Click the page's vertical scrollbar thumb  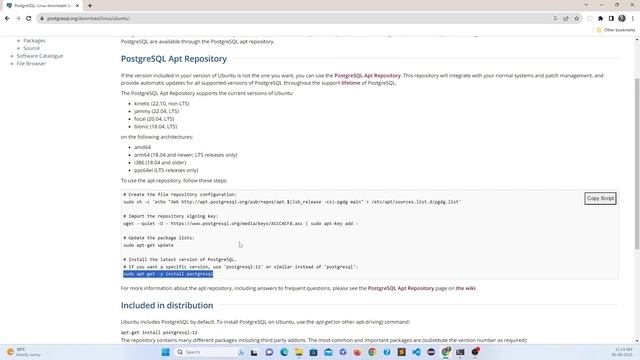coord(637,163)
